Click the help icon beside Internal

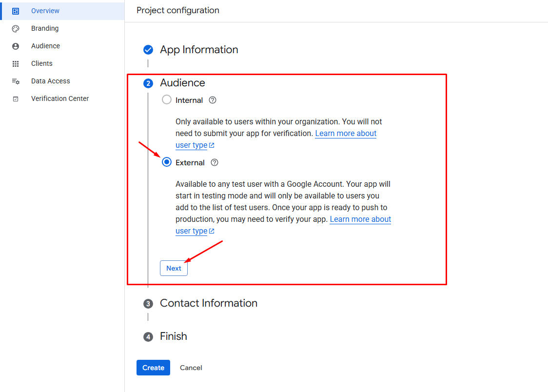click(x=213, y=100)
